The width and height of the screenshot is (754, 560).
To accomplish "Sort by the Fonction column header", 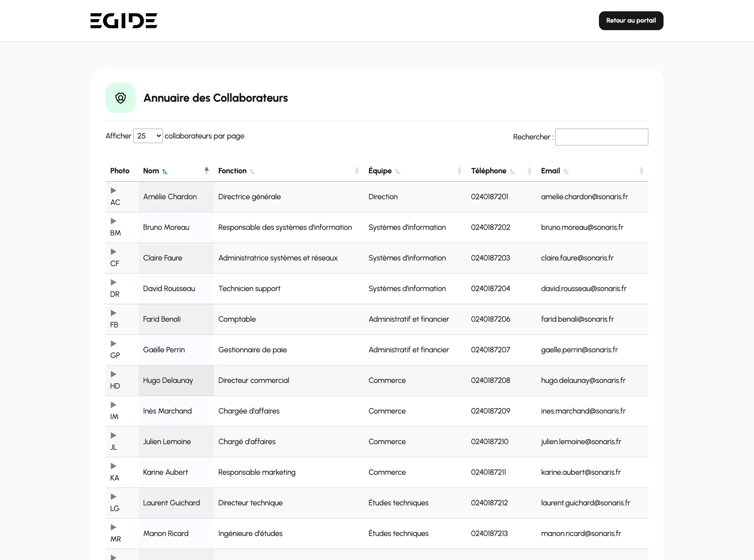I will tap(289, 171).
